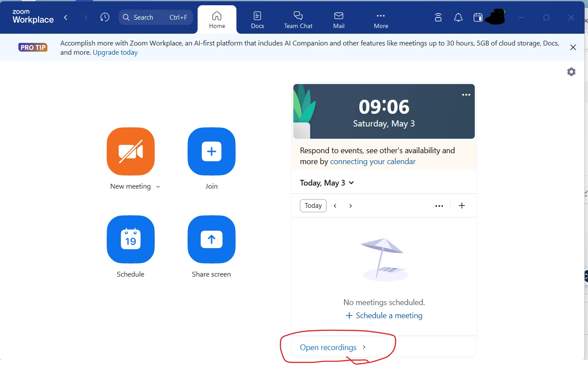Click the PRO TIP badge

point(33,47)
